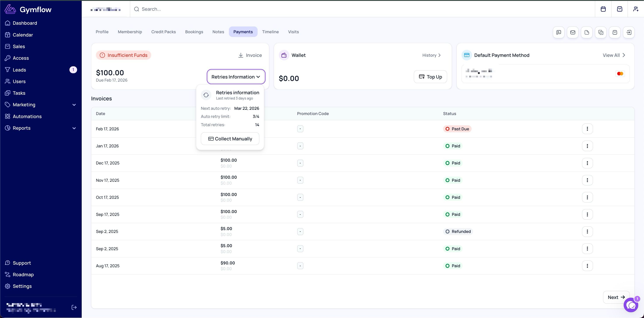Click the Top Up wallet button
The height and width of the screenshot is (318, 644).
pos(430,77)
